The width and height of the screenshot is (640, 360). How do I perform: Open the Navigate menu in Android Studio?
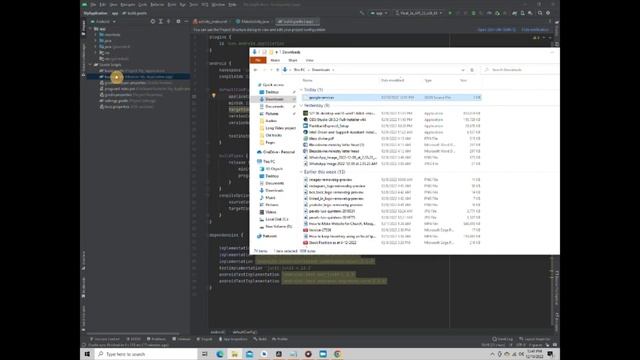[x=128, y=4]
